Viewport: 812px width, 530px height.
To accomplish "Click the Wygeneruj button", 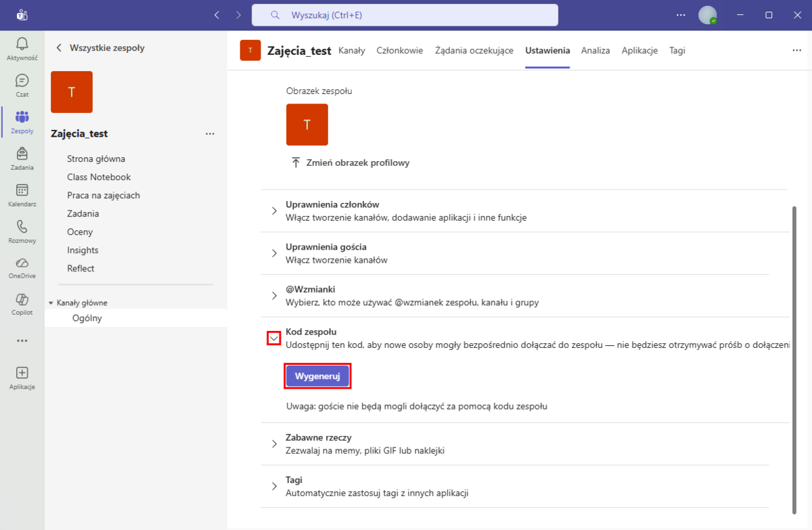I will [x=317, y=376].
